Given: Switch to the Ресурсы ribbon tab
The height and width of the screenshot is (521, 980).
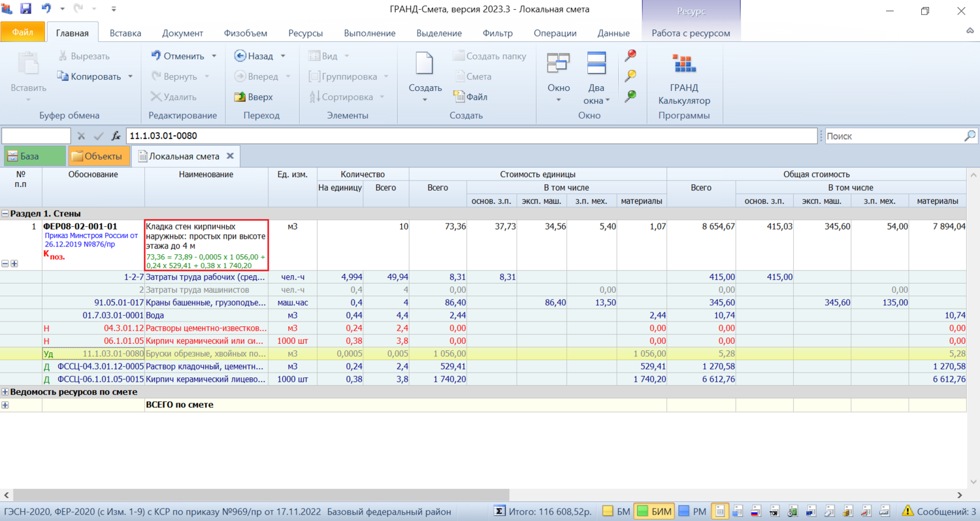Looking at the screenshot, I should 305,33.
